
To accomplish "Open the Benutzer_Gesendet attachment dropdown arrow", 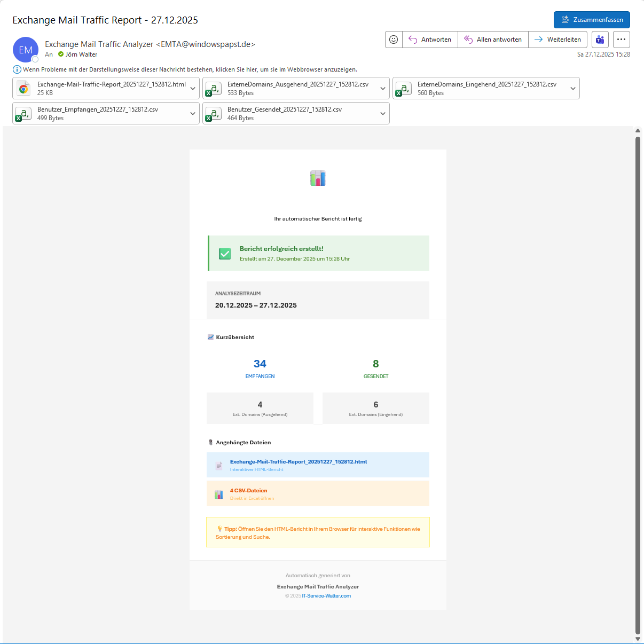I will click(383, 114).
